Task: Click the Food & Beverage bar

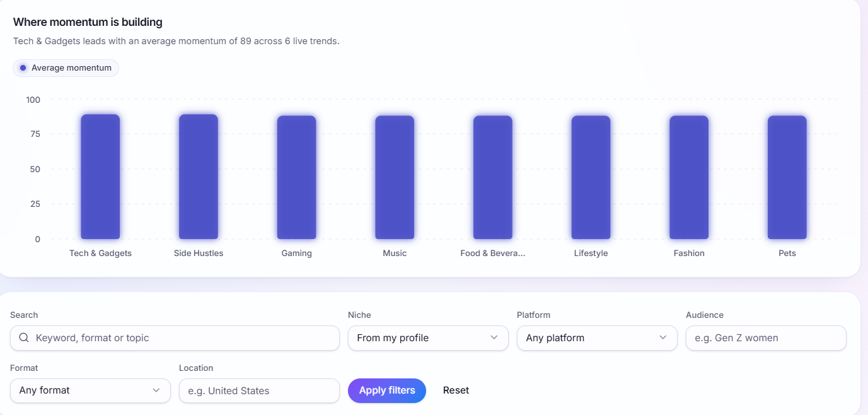Action: pyautogui.click(x=493, y=177)
